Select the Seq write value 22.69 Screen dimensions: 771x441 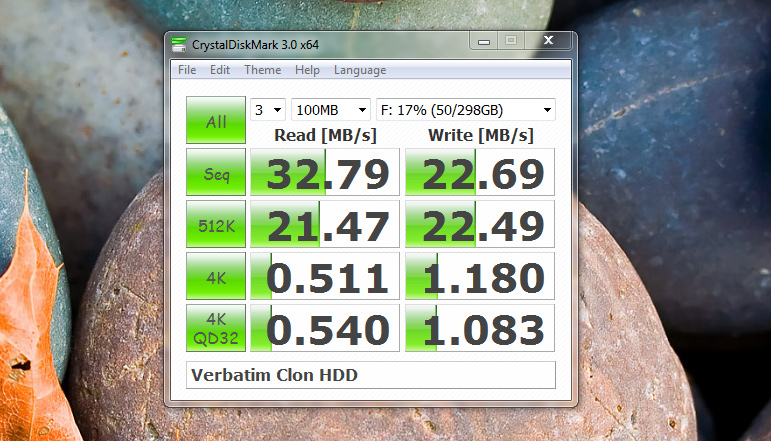coord(480,172)
